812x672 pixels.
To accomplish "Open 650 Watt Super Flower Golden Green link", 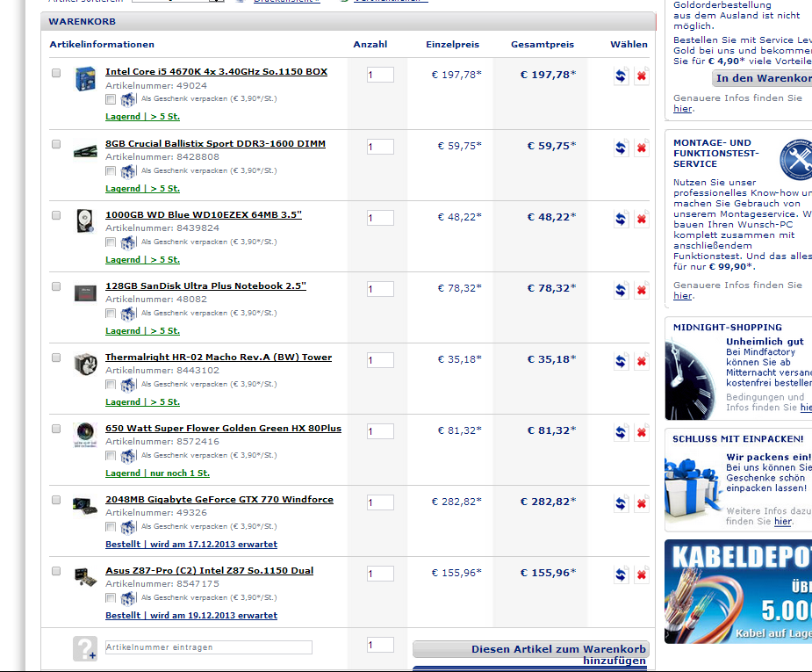I will [x=223, y=428].
